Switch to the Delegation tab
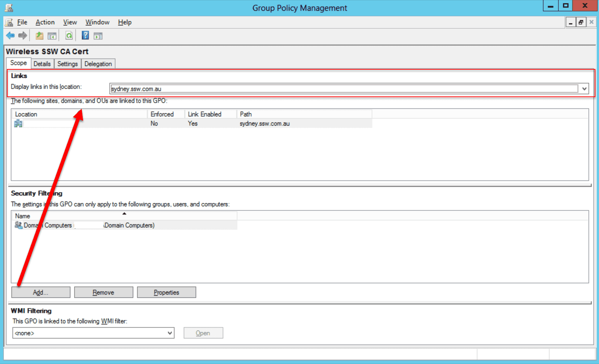 tap(98, 64)
